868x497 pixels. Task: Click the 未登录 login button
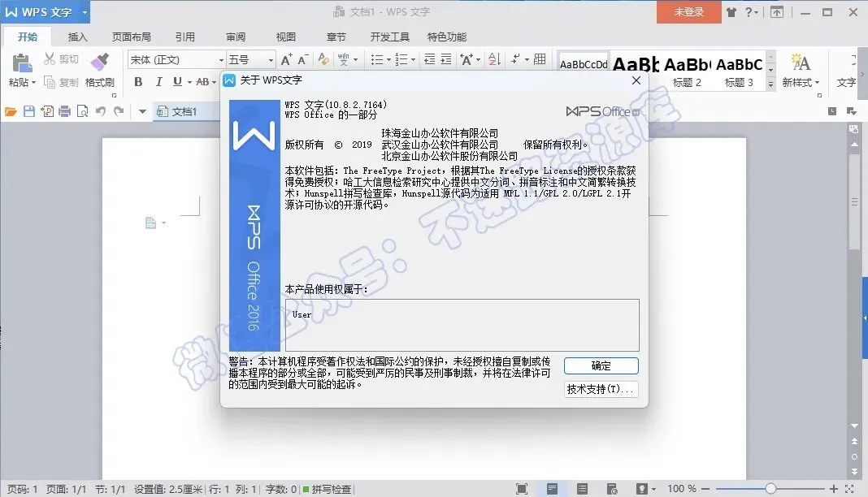pyautogui.click(x=688, y=12)
